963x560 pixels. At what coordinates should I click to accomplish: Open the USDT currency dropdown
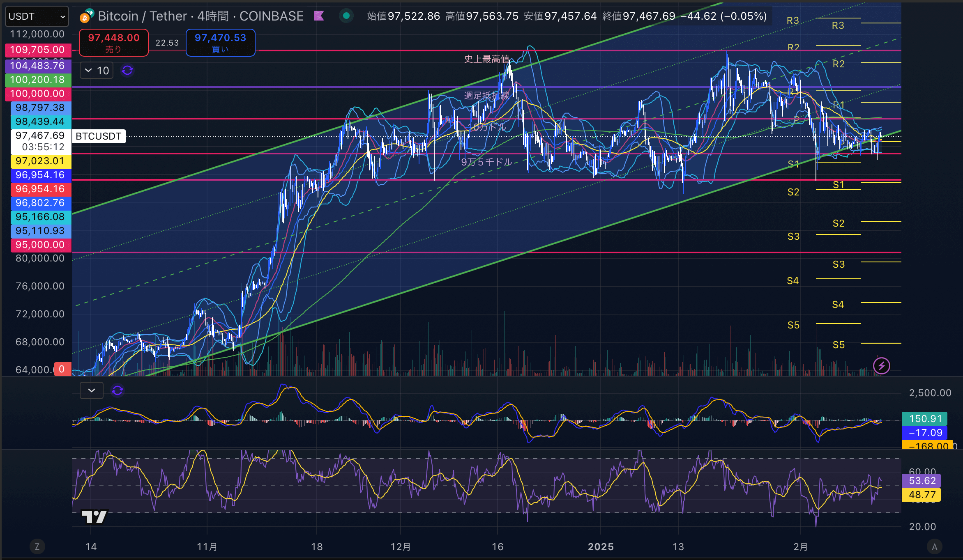[37, 16]
